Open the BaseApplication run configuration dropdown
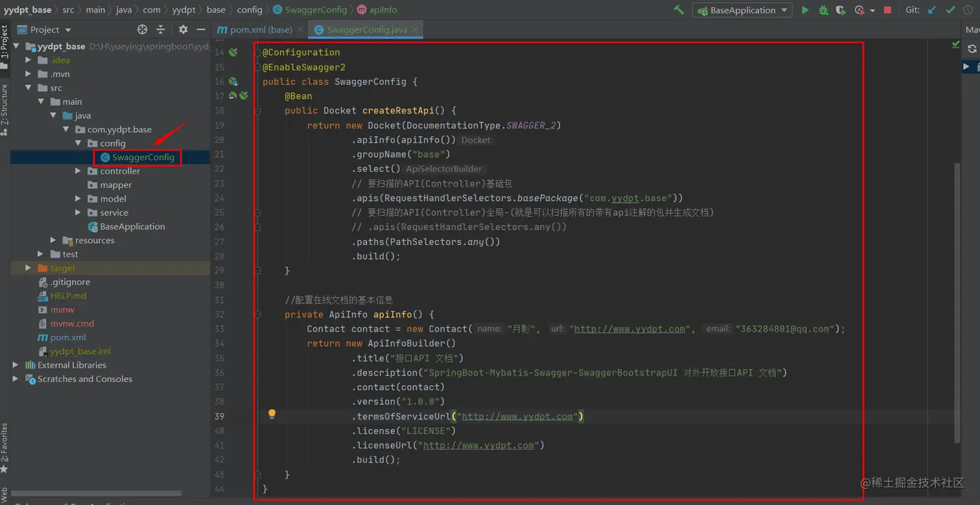 742,10
